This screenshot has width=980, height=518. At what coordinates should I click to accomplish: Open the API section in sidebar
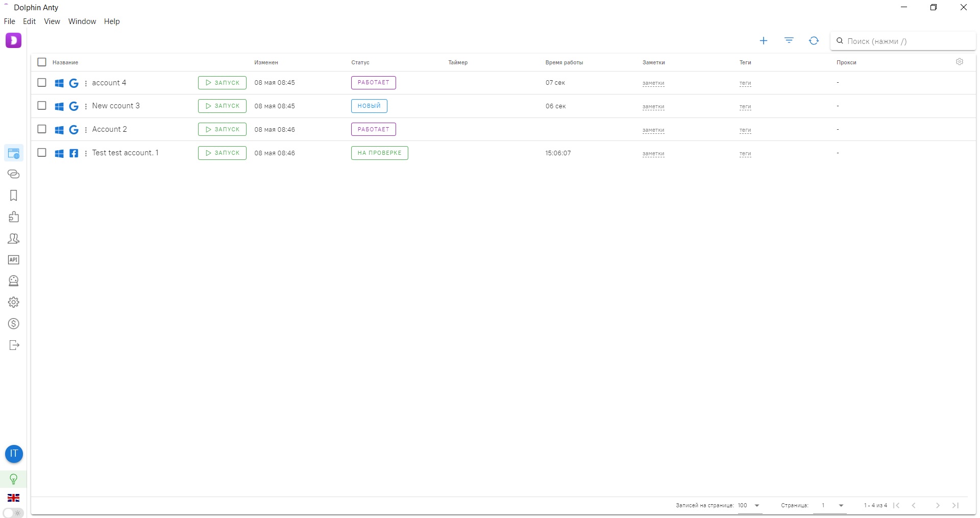14,260
